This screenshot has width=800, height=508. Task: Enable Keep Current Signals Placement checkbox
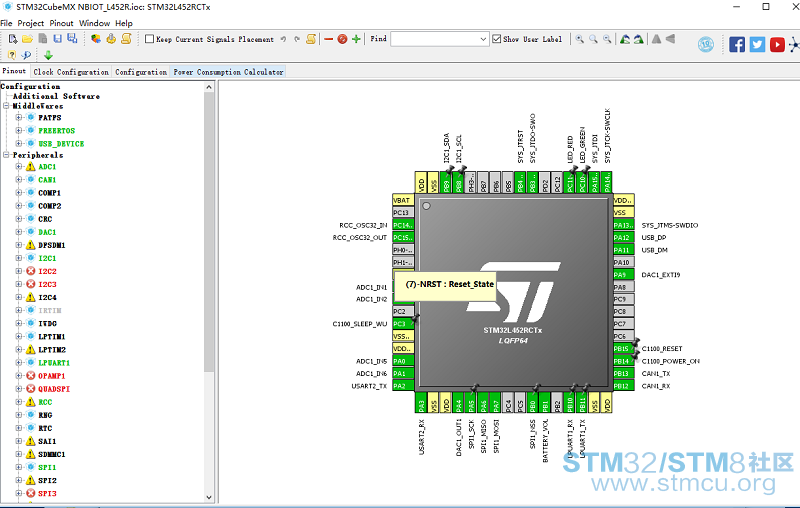click(x=149, y=39)
